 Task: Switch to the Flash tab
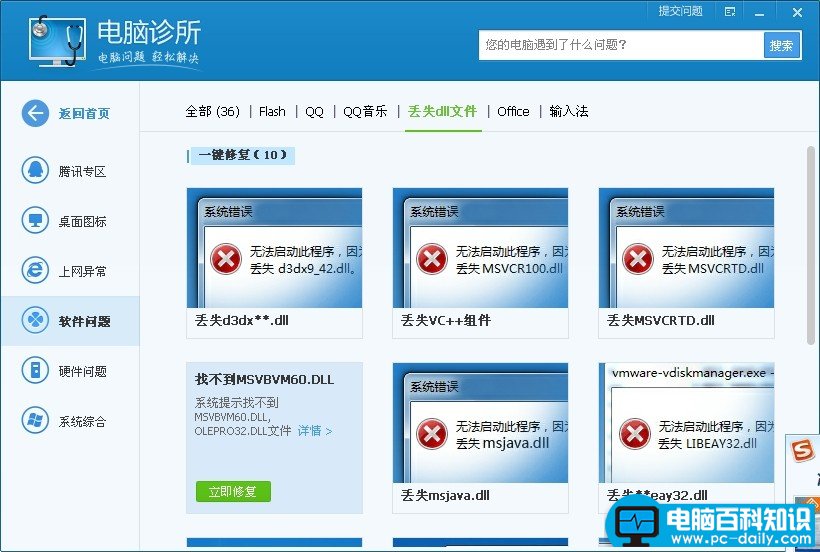point(272,111)
